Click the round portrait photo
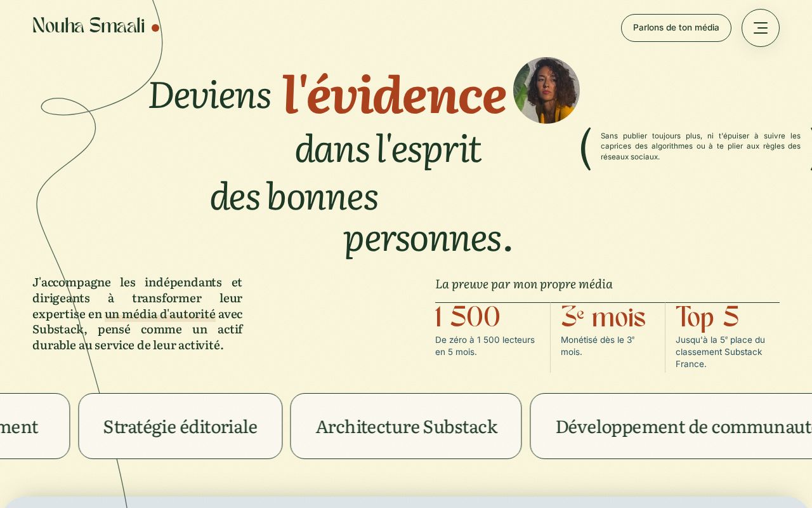Viewport: 812px width, 508px height. tap(546, 90)
